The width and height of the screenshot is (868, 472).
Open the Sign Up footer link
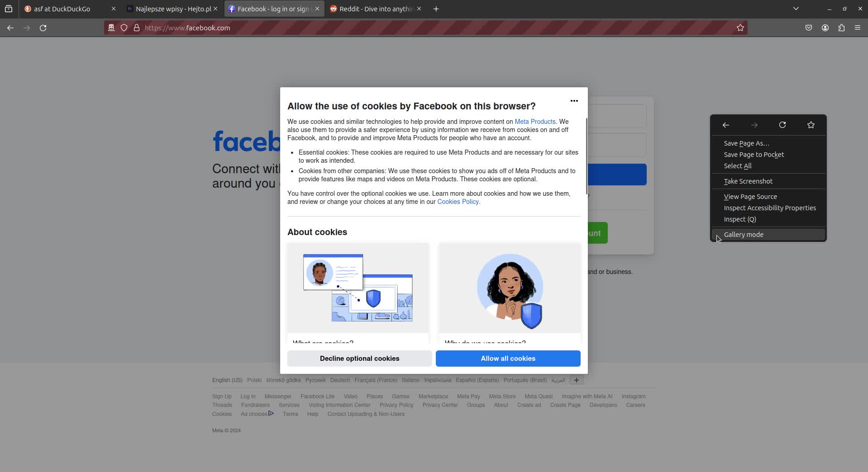(x=222, y=396)
